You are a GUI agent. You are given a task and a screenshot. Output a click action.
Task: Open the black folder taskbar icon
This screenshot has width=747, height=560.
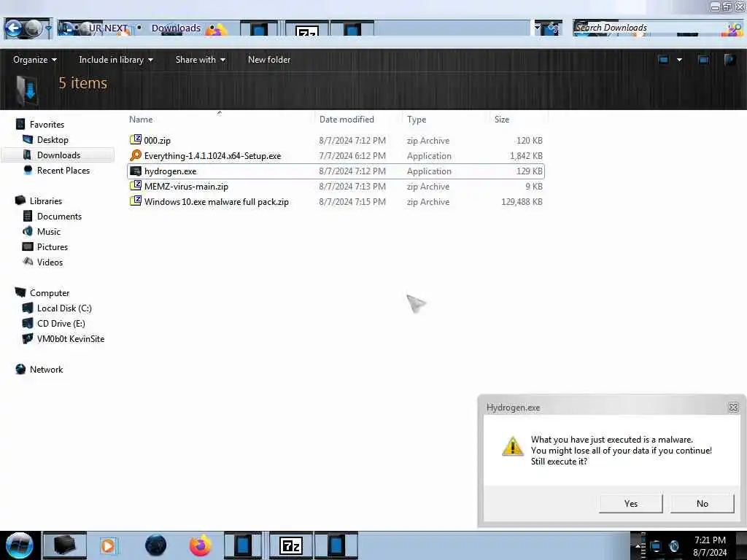[65, 545]
